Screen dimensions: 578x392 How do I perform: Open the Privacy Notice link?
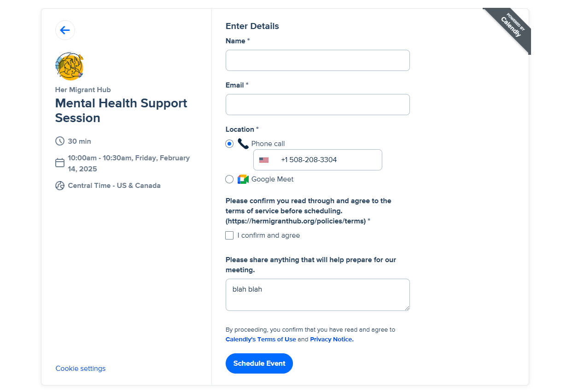[x=332, y=339]
